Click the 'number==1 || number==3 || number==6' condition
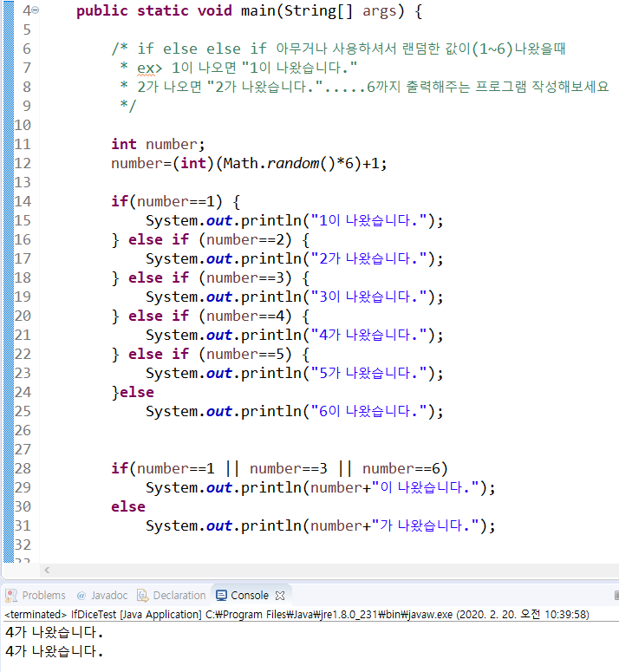Image resolution: width=619 pixels, height=672 pixels. (x=289, y=468)
